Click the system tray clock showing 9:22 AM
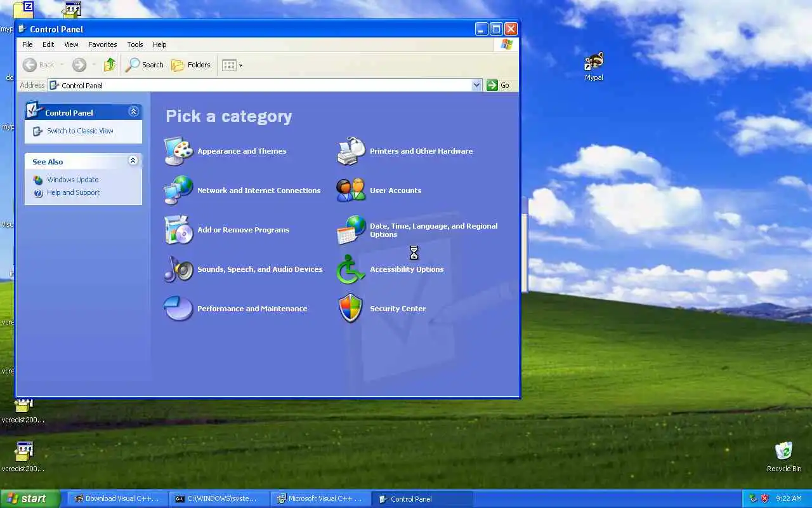Image resolution: width=812 pixels, height=508 pixels. [789, 498]
